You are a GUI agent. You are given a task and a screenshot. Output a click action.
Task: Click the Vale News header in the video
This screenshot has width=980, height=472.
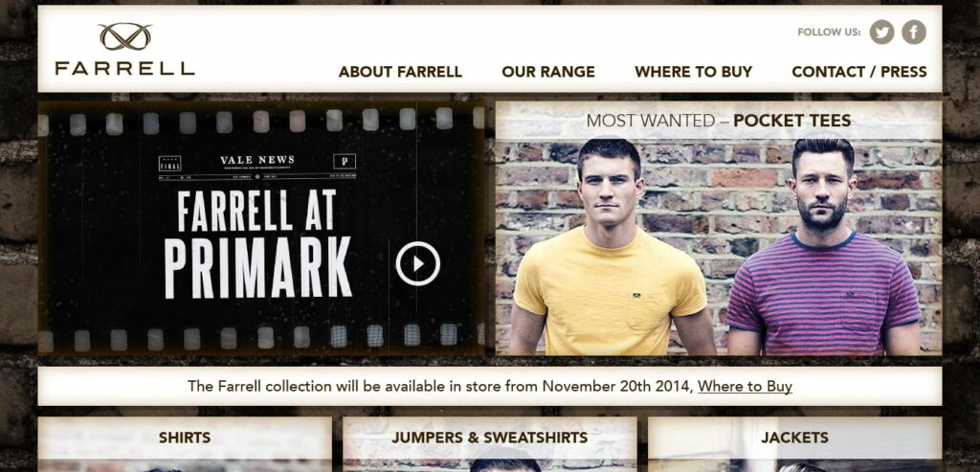tap(256, 160)
